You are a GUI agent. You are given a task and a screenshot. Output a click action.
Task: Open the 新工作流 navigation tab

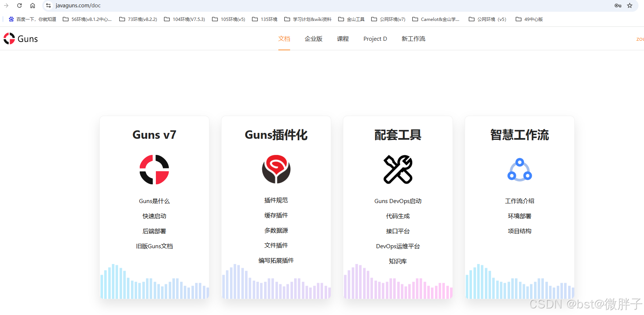tap(413, 39)
